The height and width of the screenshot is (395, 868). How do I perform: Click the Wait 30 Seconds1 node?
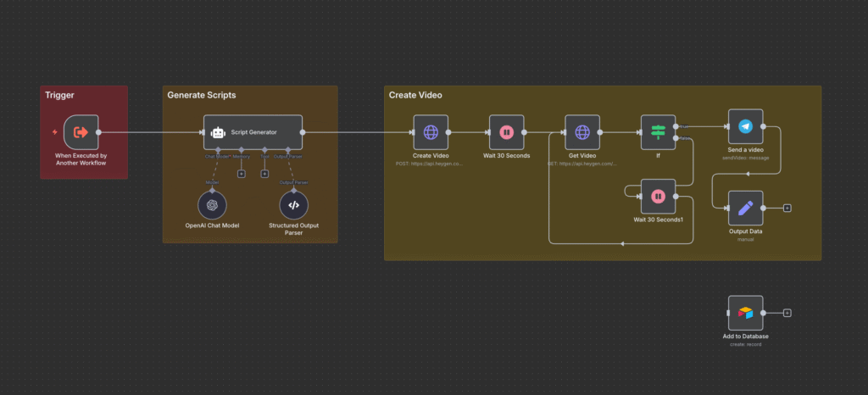(658, 196)
